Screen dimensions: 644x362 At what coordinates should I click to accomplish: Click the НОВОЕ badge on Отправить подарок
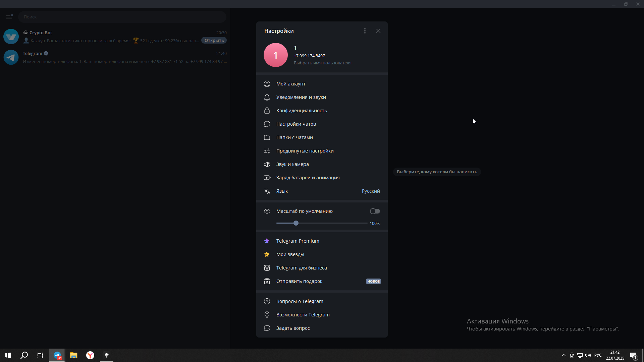373,281
